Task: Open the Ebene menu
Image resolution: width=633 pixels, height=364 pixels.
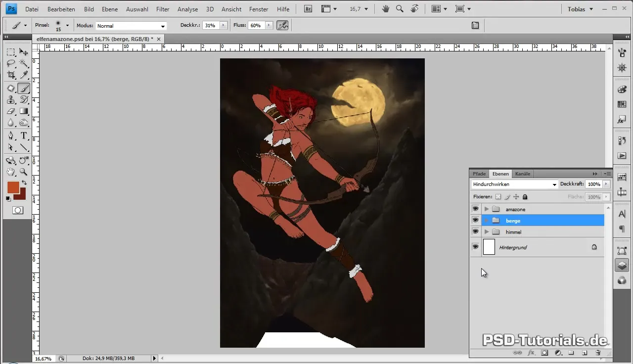Action: (x=110, y=9)
